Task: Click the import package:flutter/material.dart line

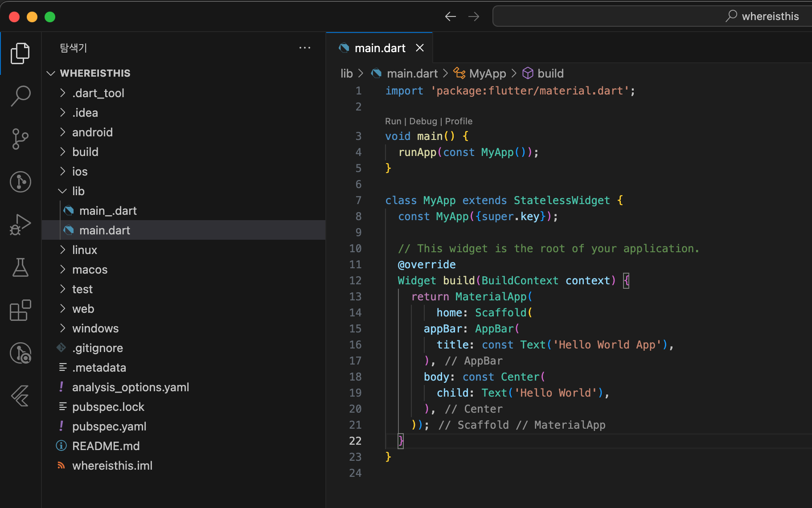Action: [x=510, y=90]
